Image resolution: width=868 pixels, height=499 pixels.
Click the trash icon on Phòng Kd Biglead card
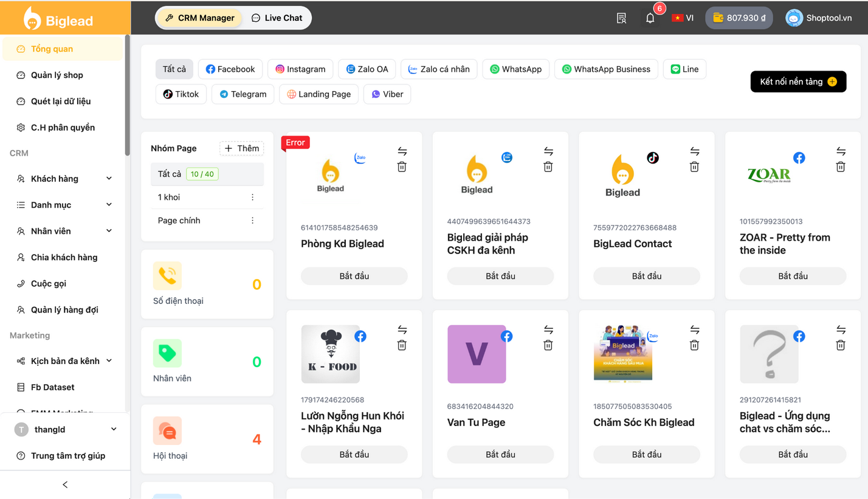[x=402, y=167]
